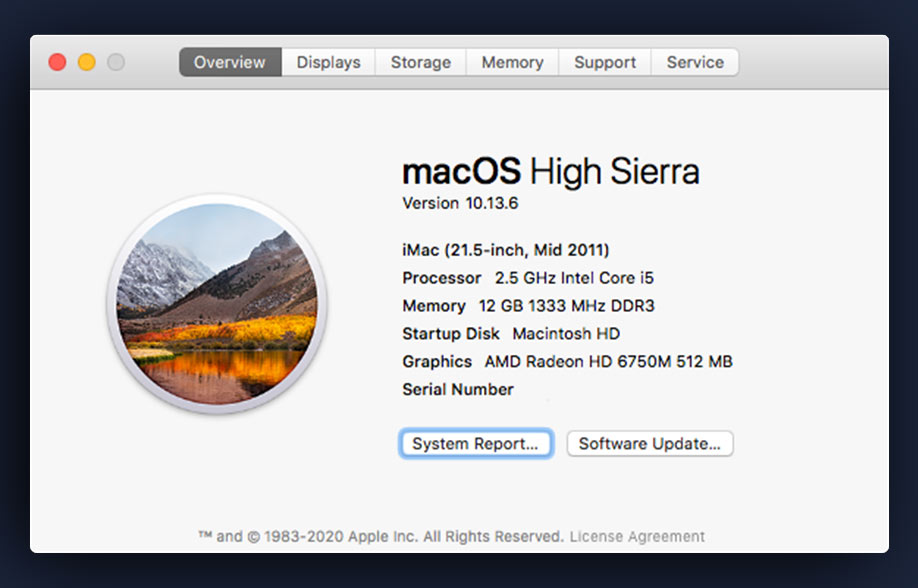Click the grayed-out zoom window button
The image size is (918, 588).
(116, 62)
